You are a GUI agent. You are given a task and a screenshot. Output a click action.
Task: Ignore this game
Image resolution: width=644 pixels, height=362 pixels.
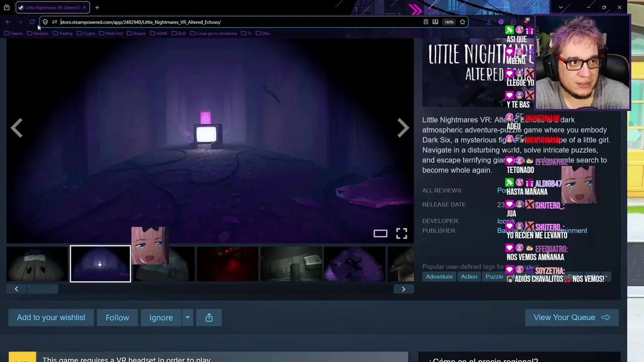(161, 318)
